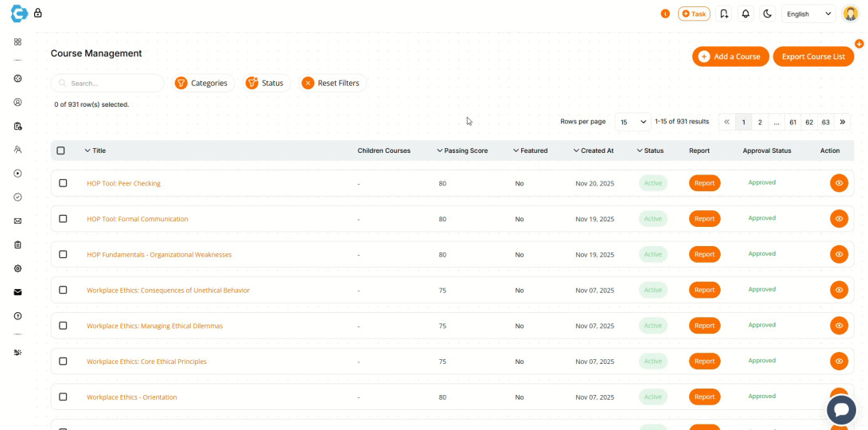The width and height of the screenshot is (868, 430).
Task: Click the Add a Course button
Action: tap(730, 57)
